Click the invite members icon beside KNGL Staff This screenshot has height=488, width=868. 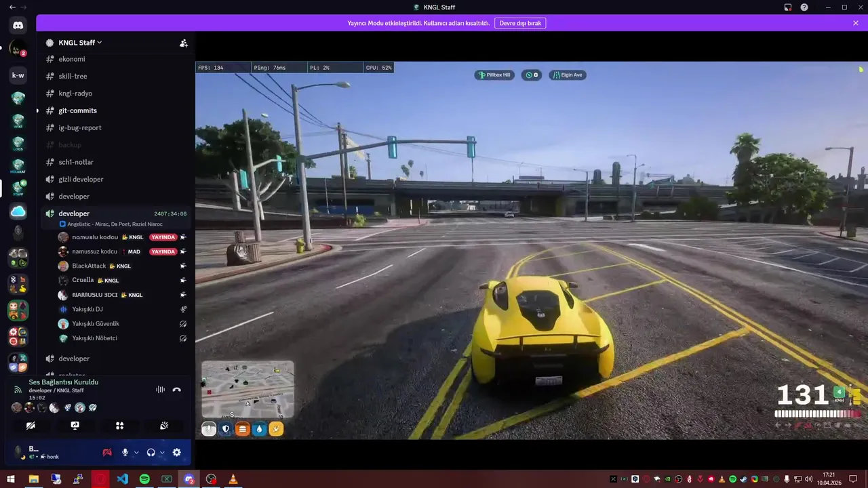pos(183,43)
